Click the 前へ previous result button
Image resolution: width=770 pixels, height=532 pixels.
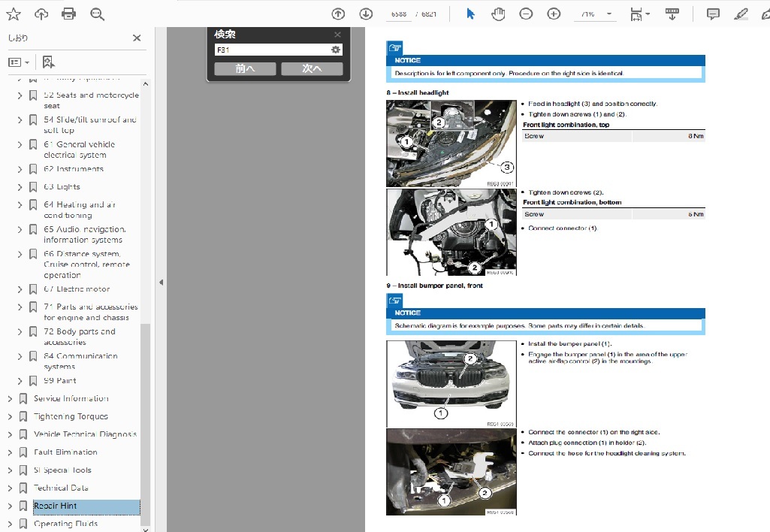coord(245,68)
